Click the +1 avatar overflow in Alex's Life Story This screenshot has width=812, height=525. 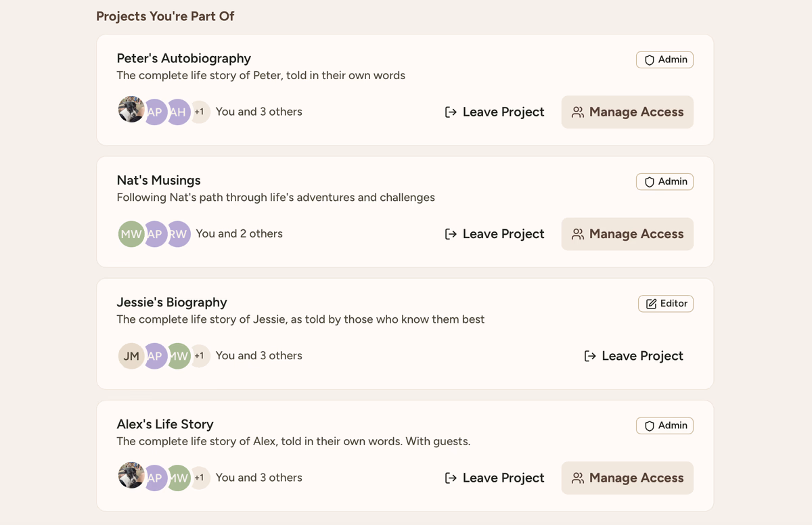tap(200, 478)
